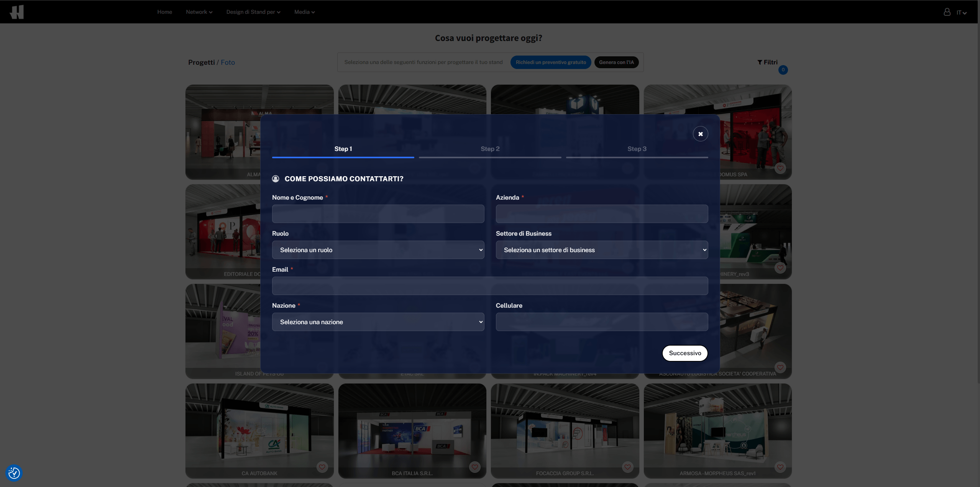
Task: Expand the Design di Stand per menu
Action: [x=253, y=12]
